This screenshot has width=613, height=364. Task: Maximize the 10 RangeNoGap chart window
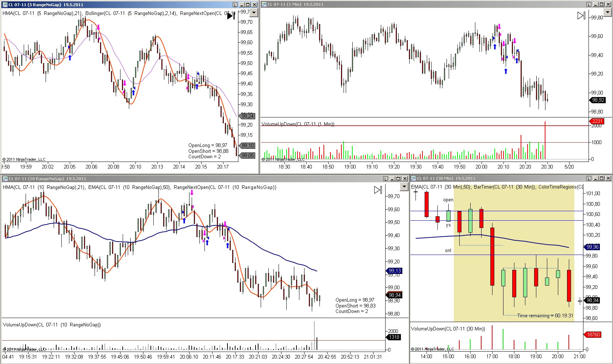[398, 179]
